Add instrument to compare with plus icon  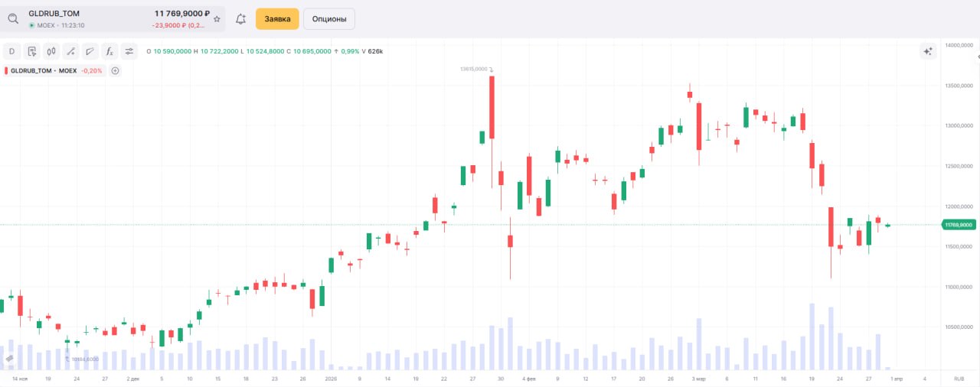coord(116,70)
